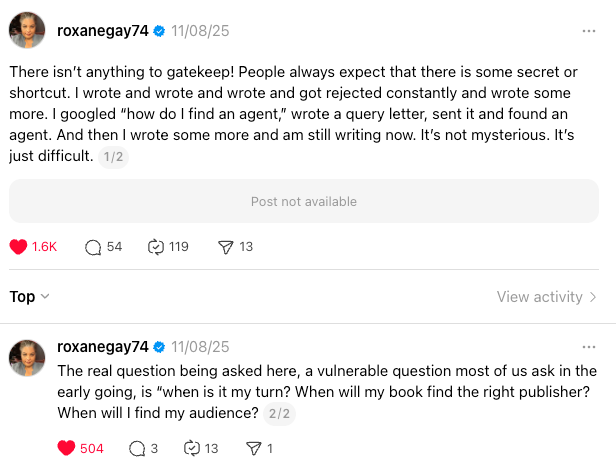Expand the Top sort dropdown
Image resolution: width=616 pixels, height=469 pixels.
click(x=30, y=296)
